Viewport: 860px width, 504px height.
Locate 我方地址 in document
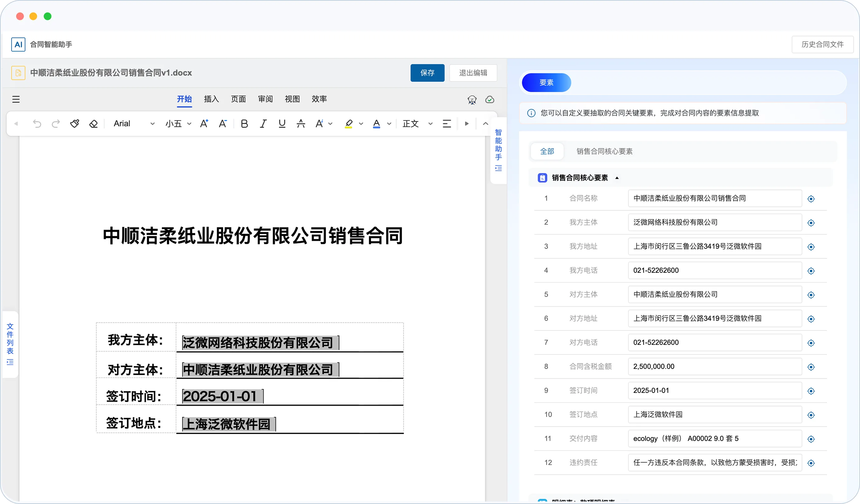pyautogui.click(x=811, y=247)
